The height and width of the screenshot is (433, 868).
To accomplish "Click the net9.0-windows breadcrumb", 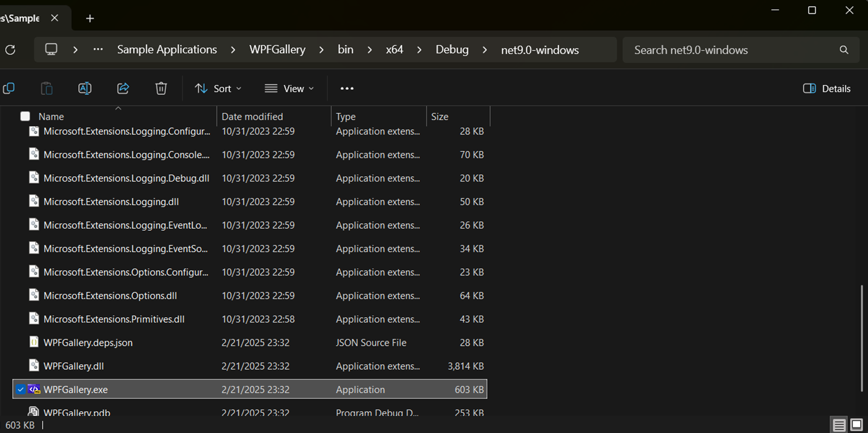I will coord(540,50).
